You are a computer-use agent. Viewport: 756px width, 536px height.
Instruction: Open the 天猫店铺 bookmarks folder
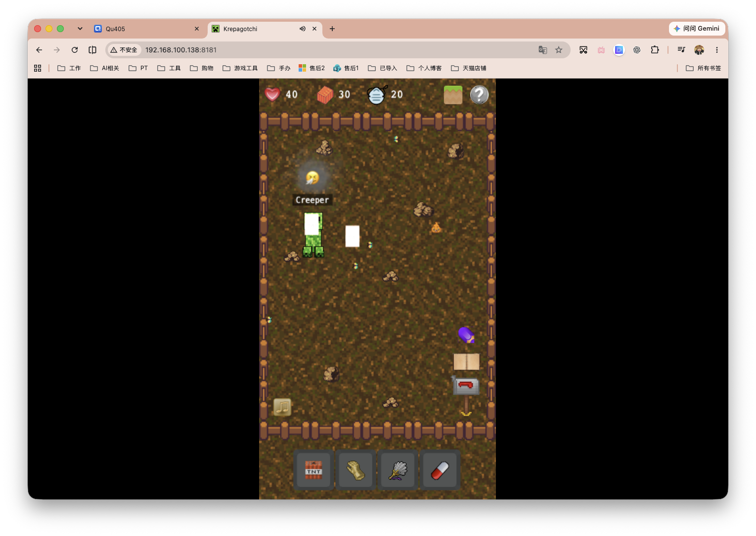[469, 68]
